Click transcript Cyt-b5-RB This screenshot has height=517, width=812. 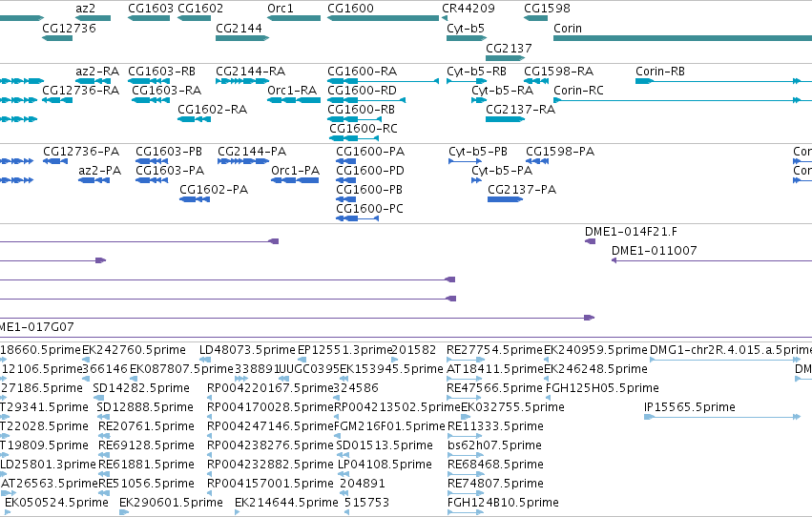click(467, 81)
